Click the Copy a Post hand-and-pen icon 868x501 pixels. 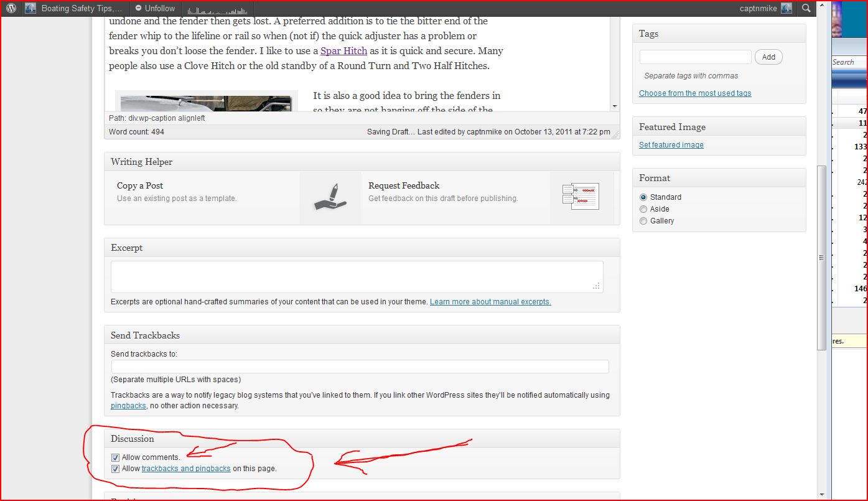coord(330,198)
